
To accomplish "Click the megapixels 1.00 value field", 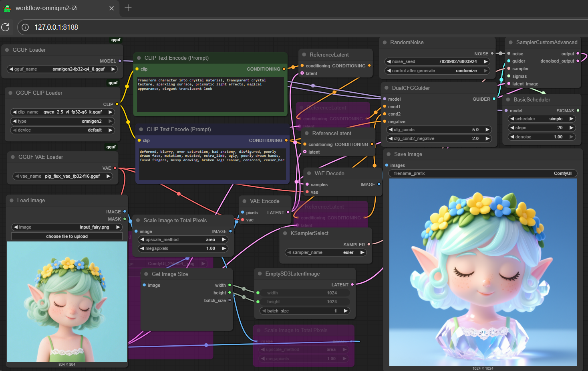I will [183, 248].
